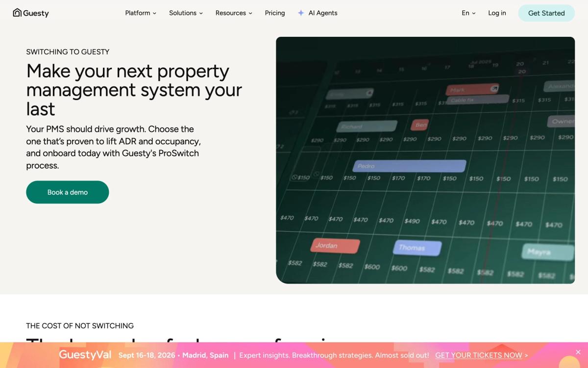Click the GuestyVal banner logo
588x368 pixels.
pos(85,355)
